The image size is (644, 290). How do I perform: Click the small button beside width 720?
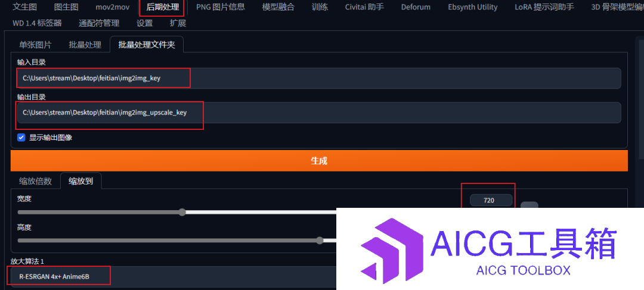tap(529, 205)
